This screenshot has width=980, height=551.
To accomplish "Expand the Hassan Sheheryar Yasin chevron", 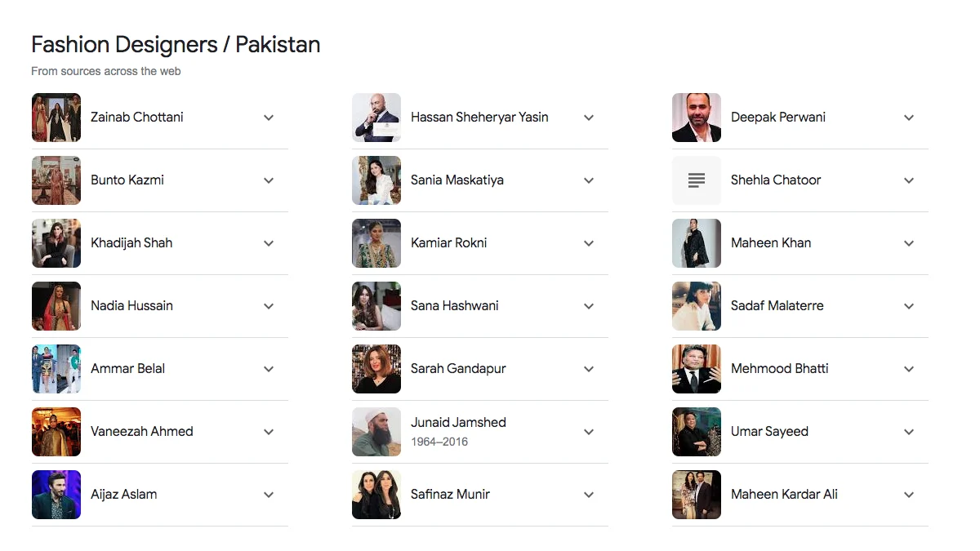I will pyautogui.click(x=589, y=118).
